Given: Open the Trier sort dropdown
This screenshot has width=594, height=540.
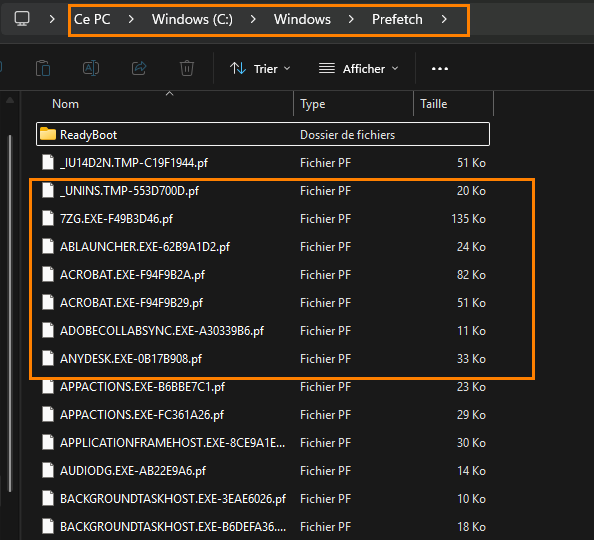Looking at the screenshot, I should pyautogui.click(x=260, y=69).
